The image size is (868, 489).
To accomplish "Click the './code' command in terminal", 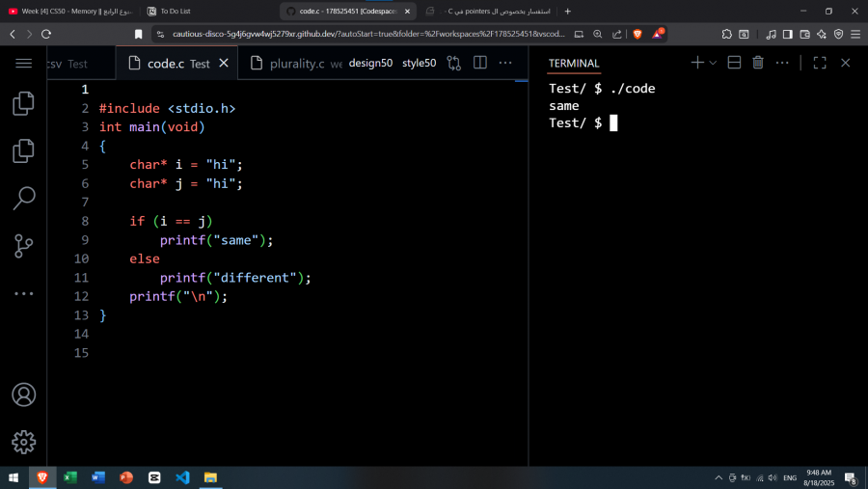I will tap(632, 89).
